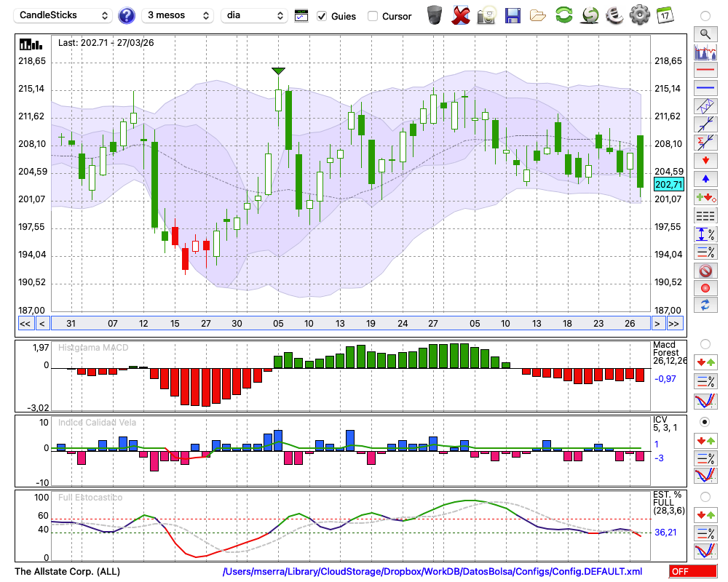Click The Allstate Corp. (ALL) label
This screenshot has height=582, width=728.
pyautogui.click(x=67, y=571)
